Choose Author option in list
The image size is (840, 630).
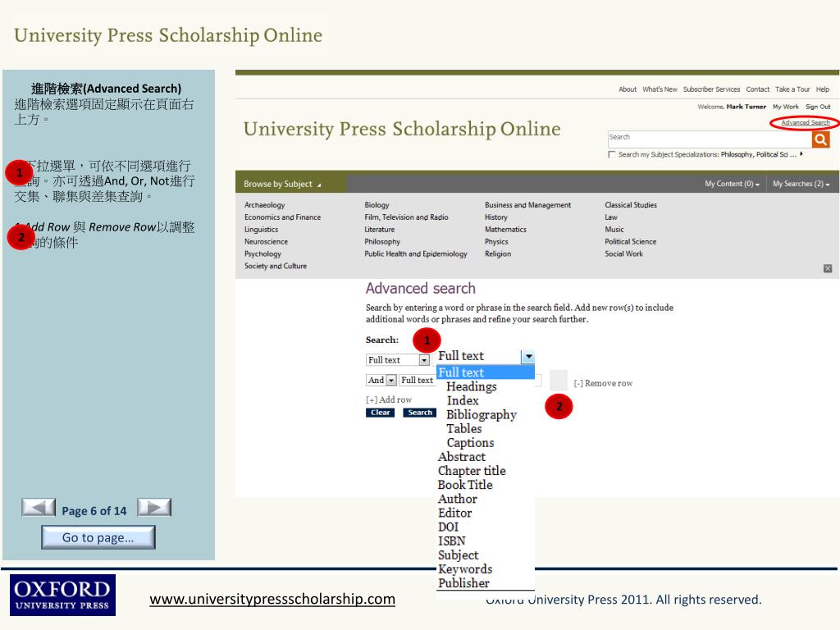458,499
